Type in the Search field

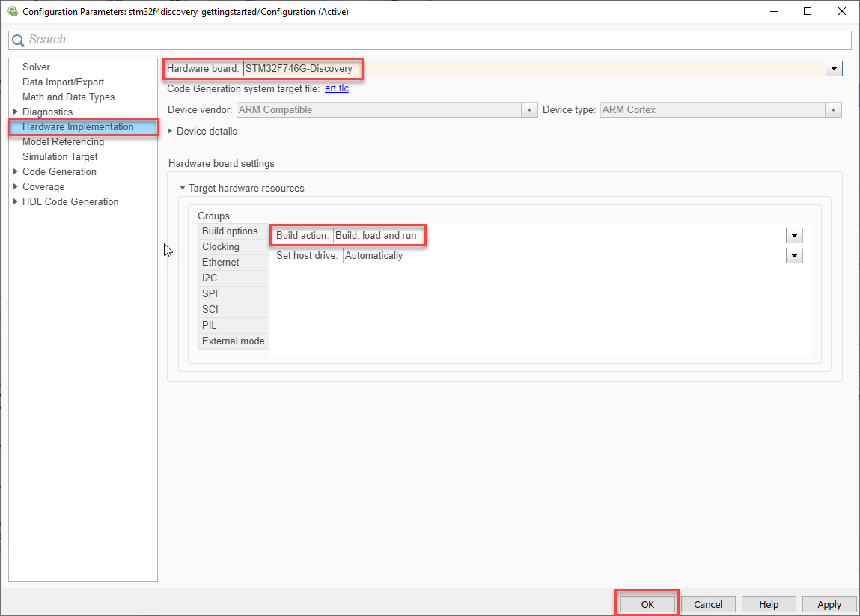tap(434, 40)
